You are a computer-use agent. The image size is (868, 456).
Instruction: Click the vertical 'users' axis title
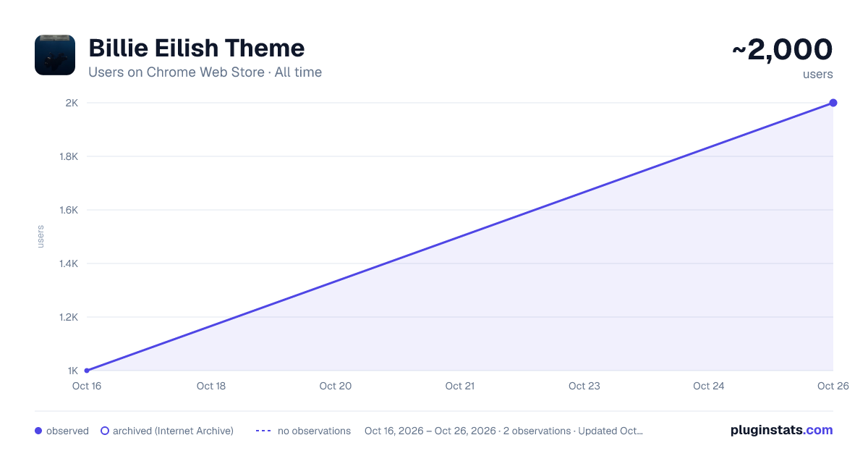pos(41,237)
